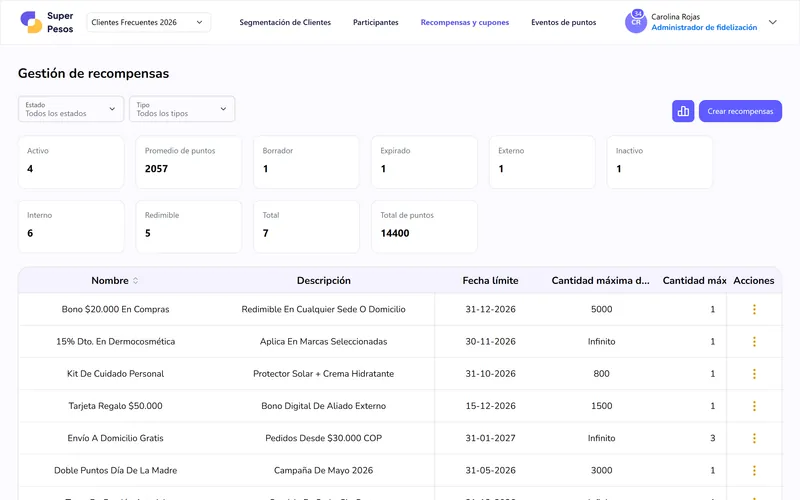
Task: Expand the user profile menu chevron
Action: tap(772, 22)
